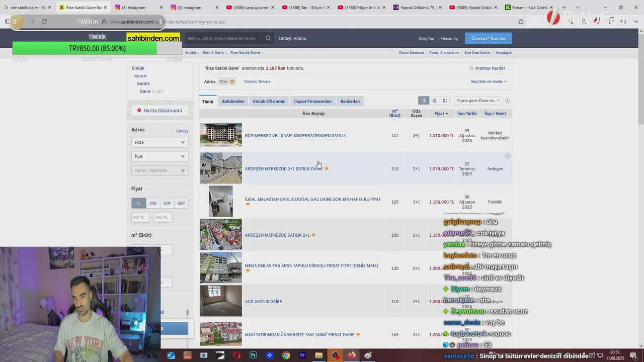Switch to the classic single-column view icon
Image resolution: width=644 pixels, height=362 pixels.
tap(434, 101)
